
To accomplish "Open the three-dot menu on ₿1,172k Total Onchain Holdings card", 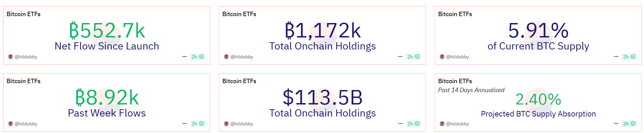I will pos(400,57).
